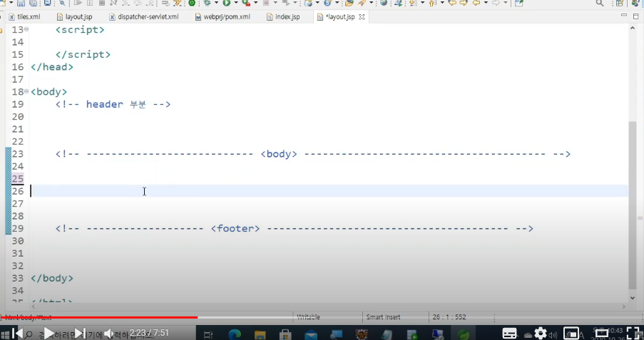Click the Task View taskbar button
Image resolution: width=644 pixels, height=340 pixels.
pos(208,334)
